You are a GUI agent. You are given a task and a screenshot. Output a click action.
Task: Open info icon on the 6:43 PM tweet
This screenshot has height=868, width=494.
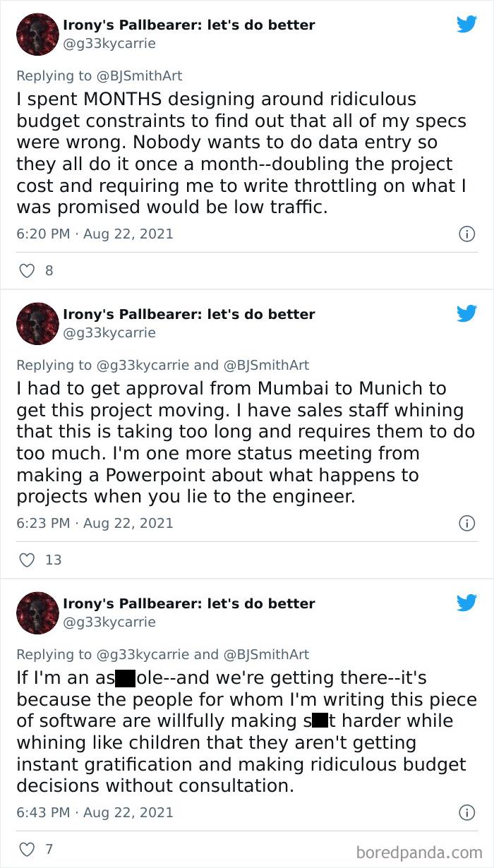coord(466,812)
